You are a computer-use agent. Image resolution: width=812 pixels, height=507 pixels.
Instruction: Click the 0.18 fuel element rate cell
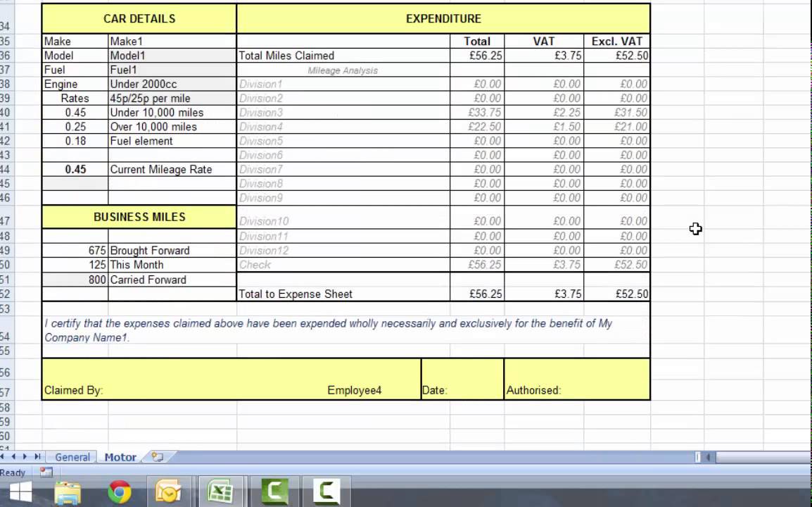[75, 141]
